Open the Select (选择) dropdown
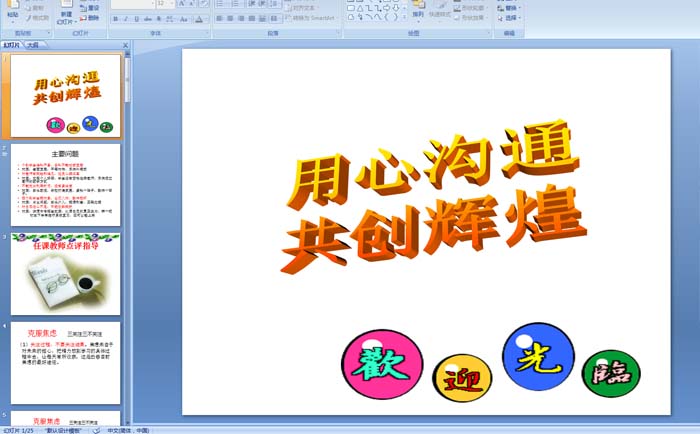Screen dimensions: 700x434 pyautogui.click(x=509, y=18)
